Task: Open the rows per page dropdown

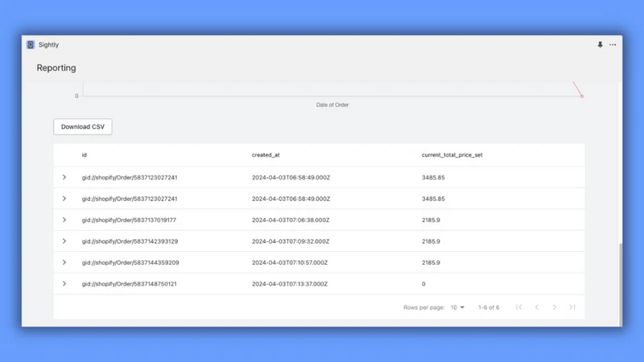Action: coord(457,307)
